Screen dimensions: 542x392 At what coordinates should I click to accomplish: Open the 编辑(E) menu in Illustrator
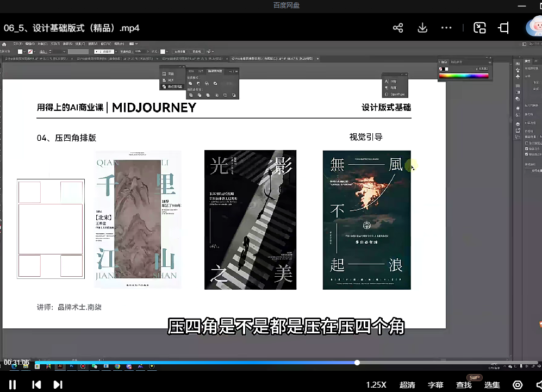point(30,44)
